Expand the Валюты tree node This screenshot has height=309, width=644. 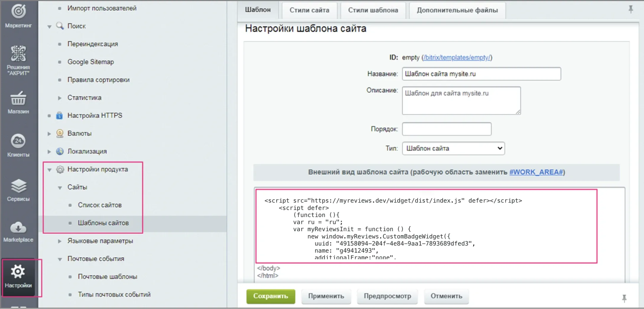(49, 134)
